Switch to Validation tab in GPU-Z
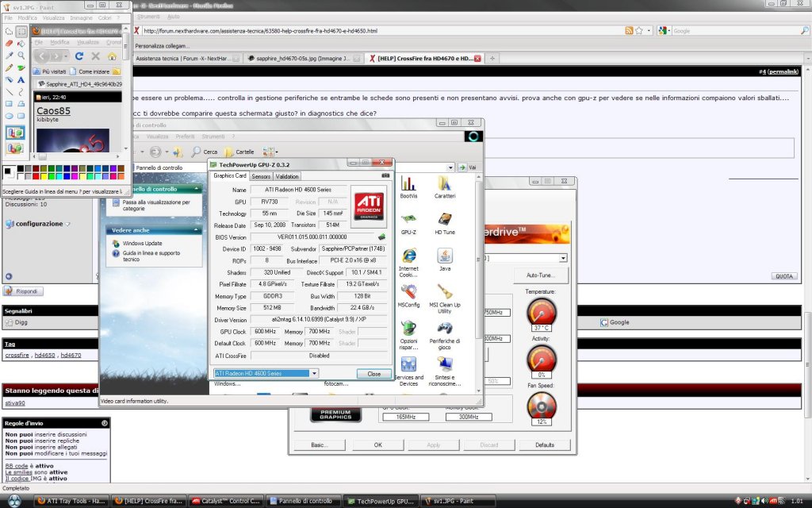Image resolution: width=812 pixels, height=508 pixels. pos(287,176)
